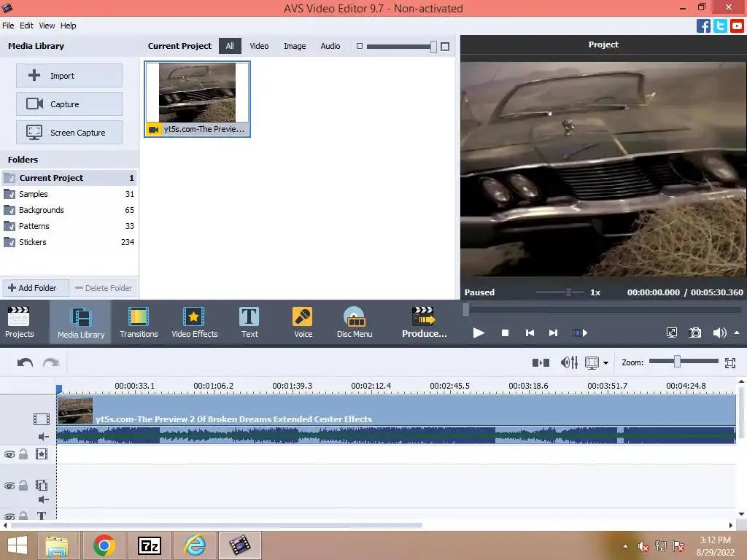The image size is (747, 560).
Task: Click the Import button
Action: (69, 76)
